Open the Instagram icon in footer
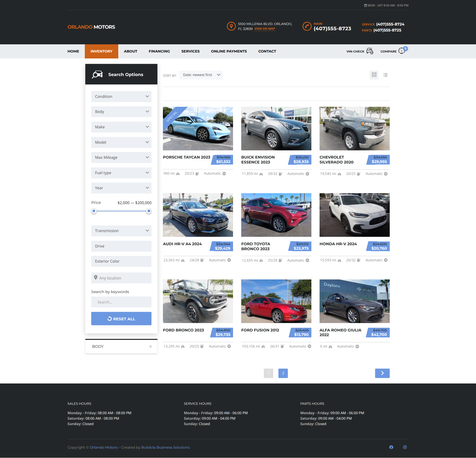The image size is (476, 458). 405,447
